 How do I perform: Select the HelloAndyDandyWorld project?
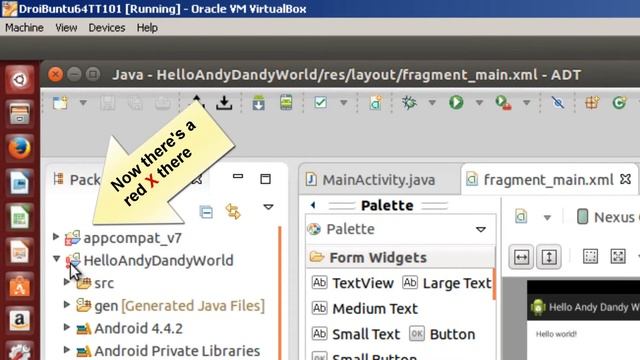coord(158,260)
